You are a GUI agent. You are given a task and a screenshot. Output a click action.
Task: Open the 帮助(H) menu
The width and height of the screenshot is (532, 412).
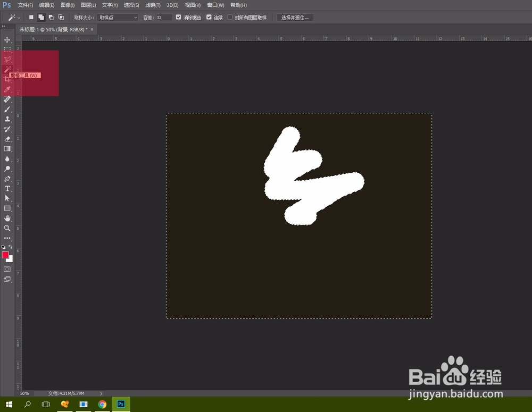(x=238, y=5)
